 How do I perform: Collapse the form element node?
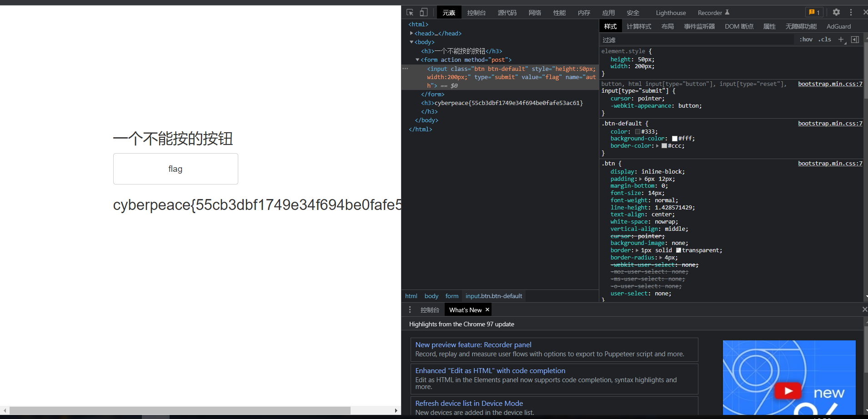pos(417,60)
